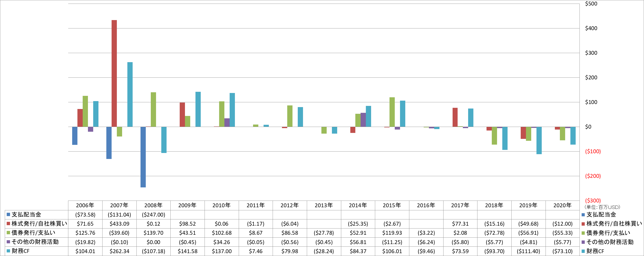Click the long blue 2008 dividend bar
The image size is (644, 256).
[143, 157]
